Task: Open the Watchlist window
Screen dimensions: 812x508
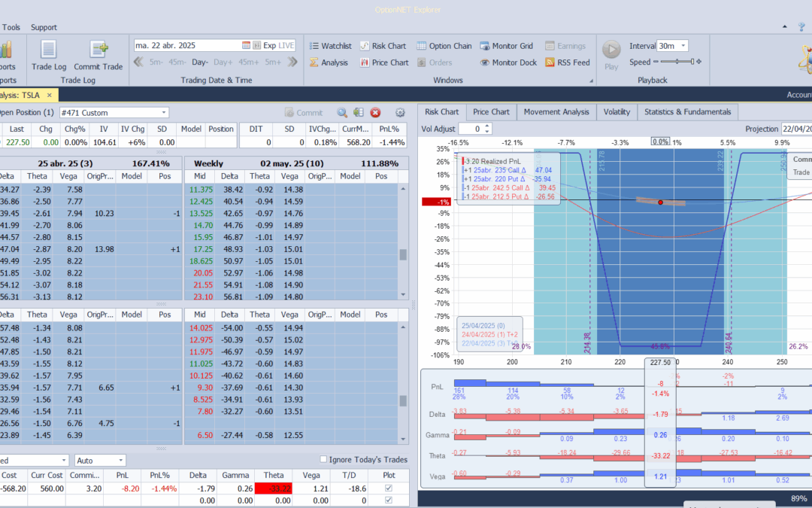Action: [330, 46]
